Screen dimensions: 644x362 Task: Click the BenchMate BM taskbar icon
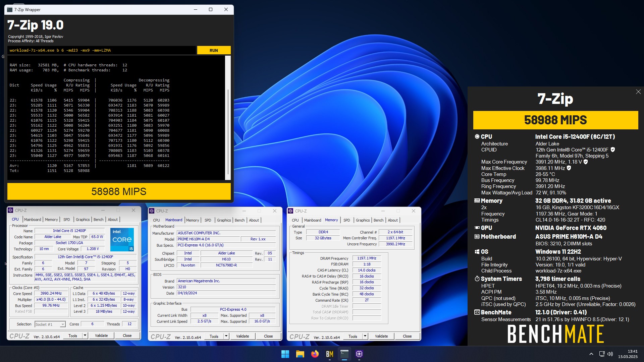pyautogui.click(x=330, y=354)
